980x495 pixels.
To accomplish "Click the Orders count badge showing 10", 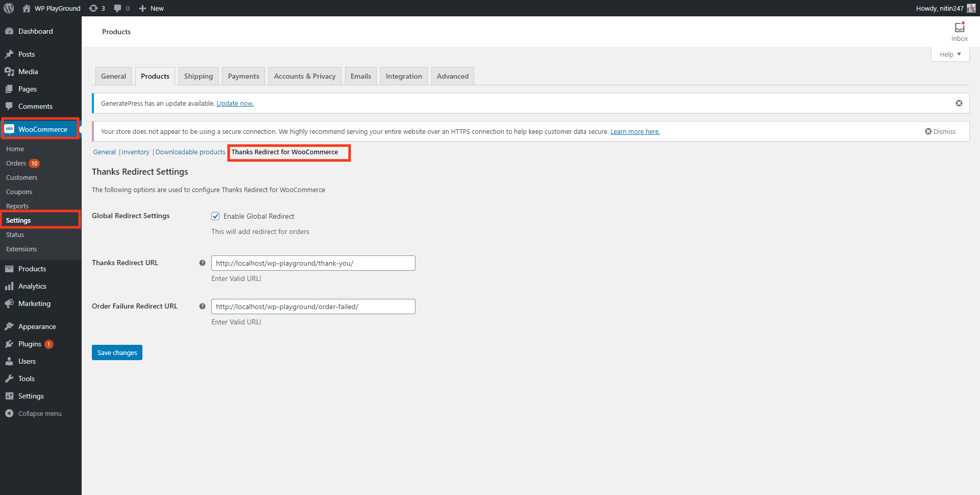I will [34, 163].
